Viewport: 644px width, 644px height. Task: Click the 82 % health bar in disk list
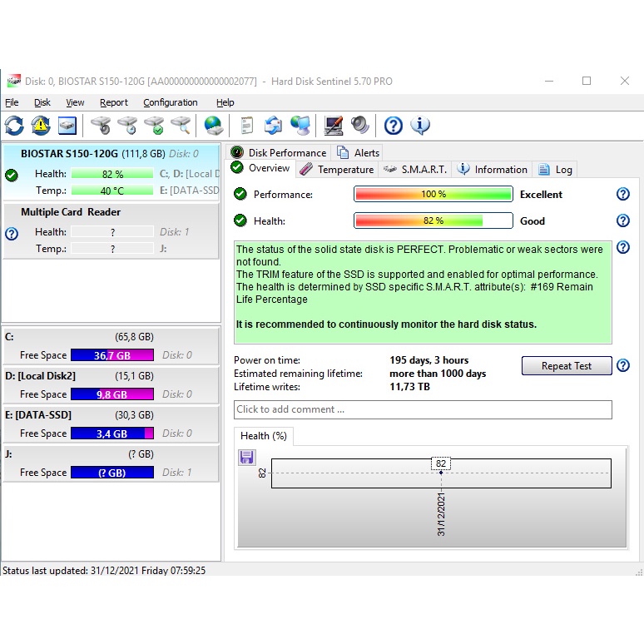(112, 174)
